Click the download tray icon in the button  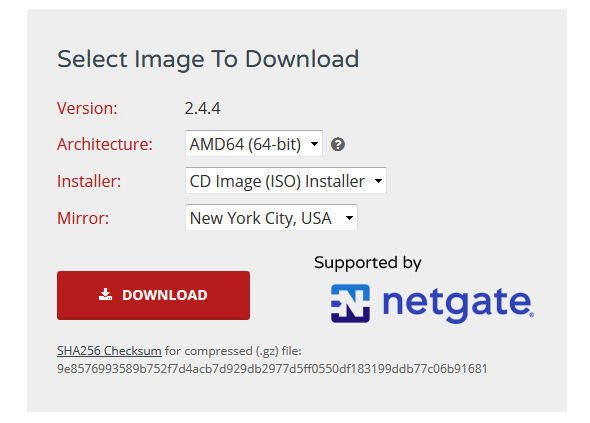click(105, 295)
